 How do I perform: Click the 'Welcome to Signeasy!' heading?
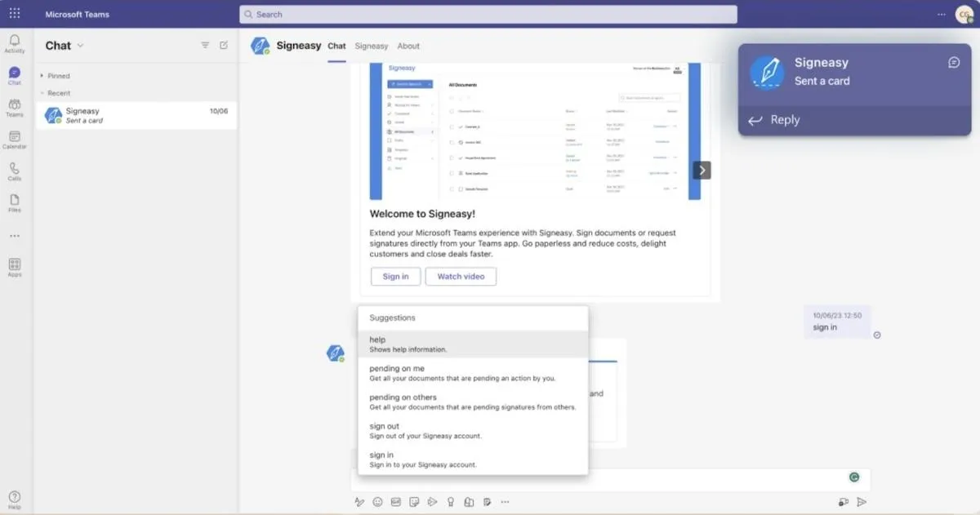[422, 214]
